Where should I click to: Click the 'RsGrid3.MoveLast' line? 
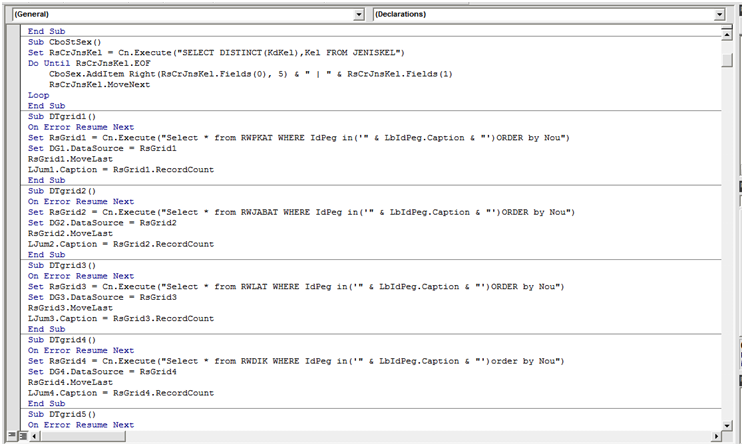click(70, 308)
